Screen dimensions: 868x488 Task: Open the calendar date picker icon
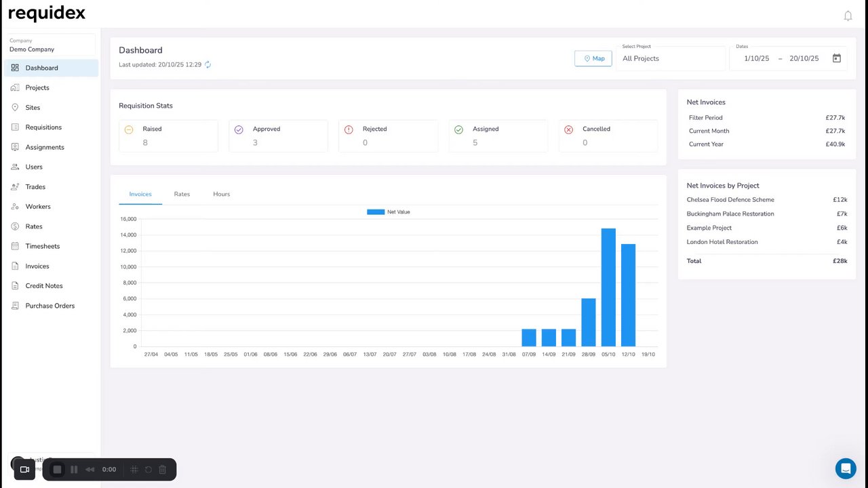(x=837, y=58)
